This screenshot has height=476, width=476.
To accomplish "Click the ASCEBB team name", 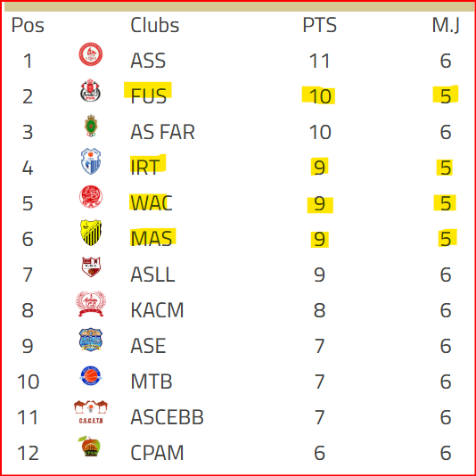I will pos(167,417).
